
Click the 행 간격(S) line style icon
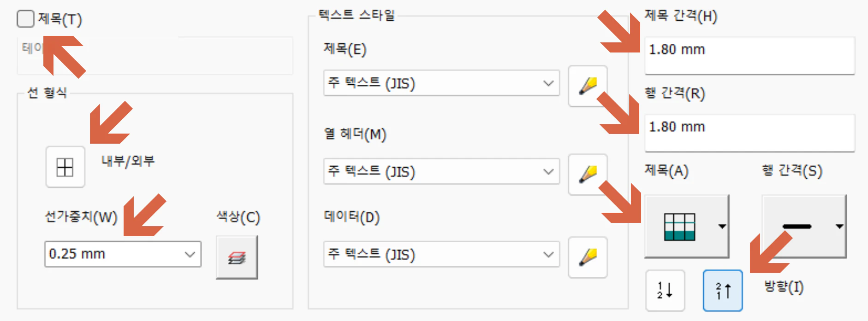point(797,226)
